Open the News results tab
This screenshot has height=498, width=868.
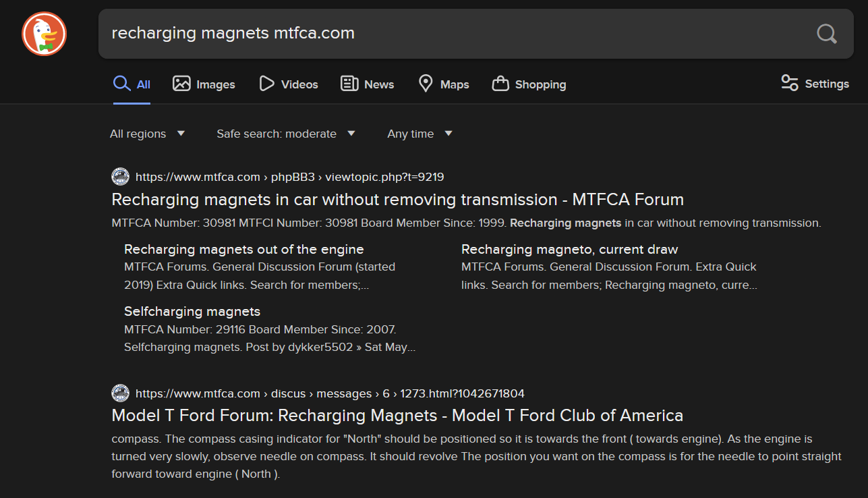click(368, 84)
